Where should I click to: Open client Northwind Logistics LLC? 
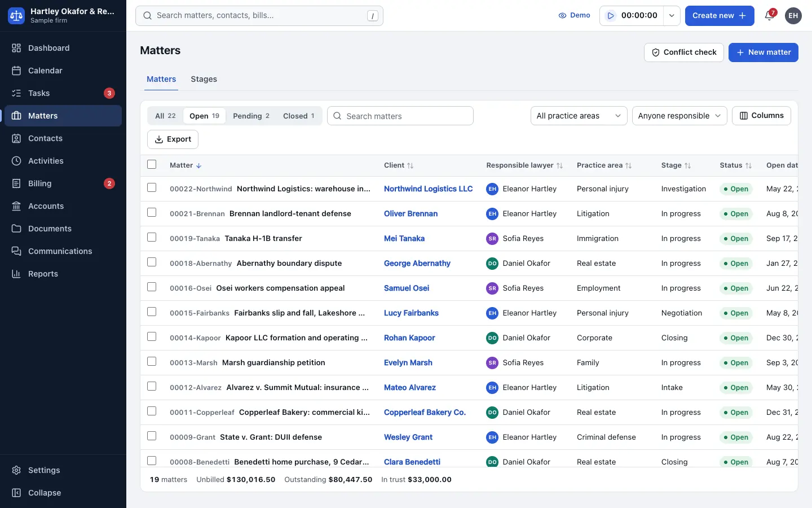tap(429, 189)
